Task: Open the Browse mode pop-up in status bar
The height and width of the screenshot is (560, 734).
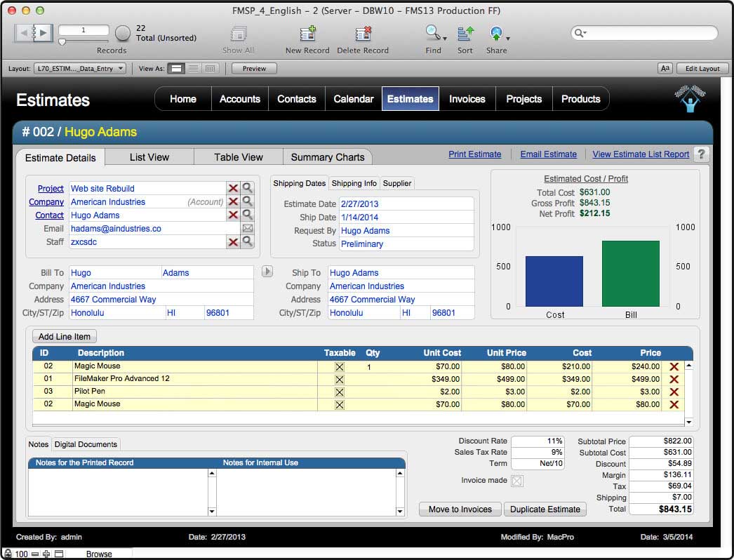Action: click(99, 554)
